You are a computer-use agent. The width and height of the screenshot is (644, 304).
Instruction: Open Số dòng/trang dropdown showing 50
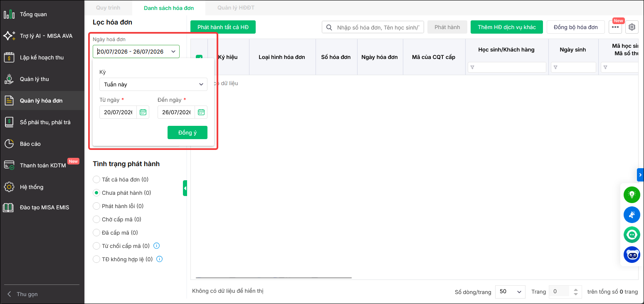pos(511,292)
